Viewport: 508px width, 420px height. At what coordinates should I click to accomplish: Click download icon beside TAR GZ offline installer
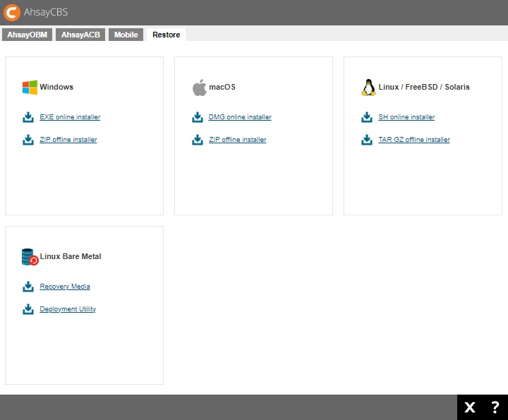click(367, 140)
